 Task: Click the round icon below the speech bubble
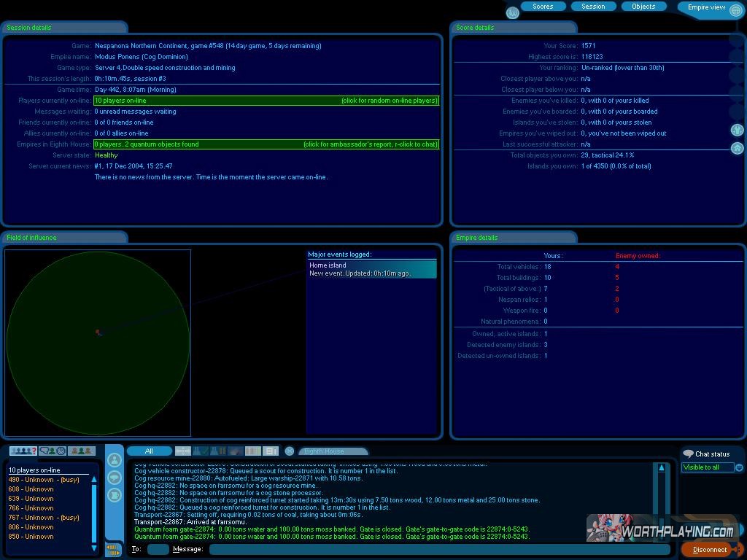(x=115, y=495)
